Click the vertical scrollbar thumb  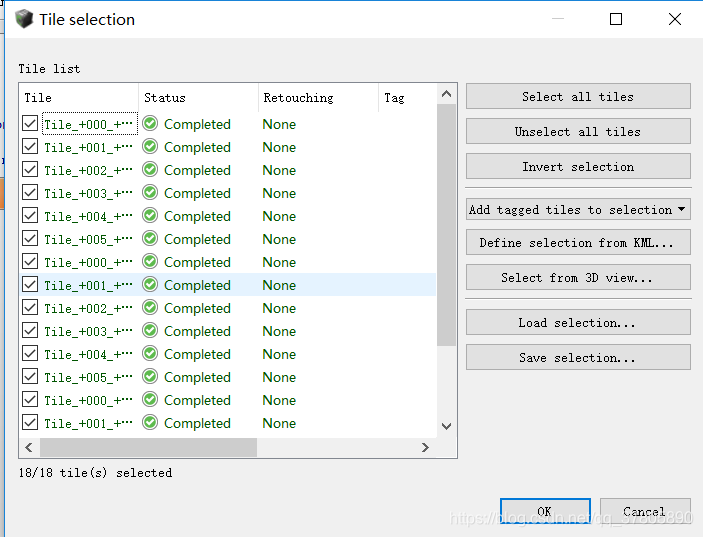446,225
